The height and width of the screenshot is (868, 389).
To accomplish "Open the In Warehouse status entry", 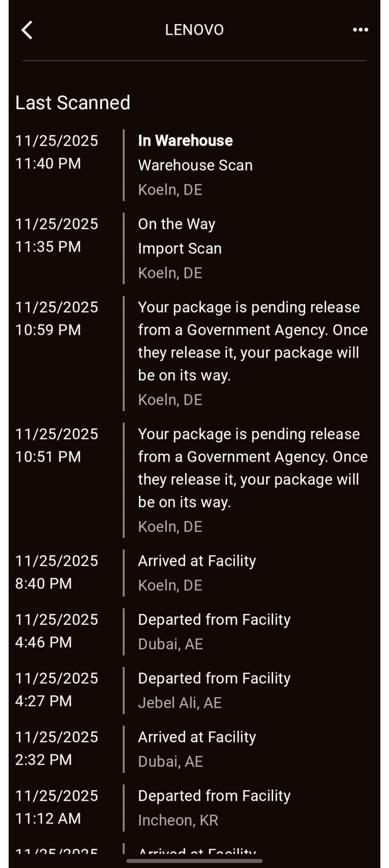I will pos(185,140).
